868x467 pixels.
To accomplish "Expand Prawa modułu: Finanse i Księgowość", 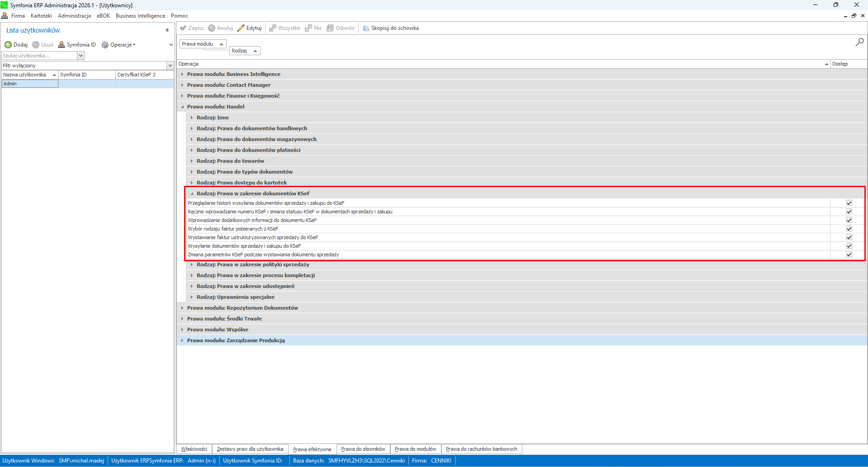I will point(182,96).
